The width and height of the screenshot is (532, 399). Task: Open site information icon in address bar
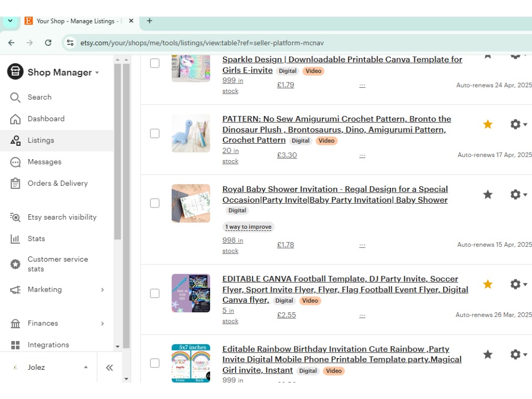[70, 43]
